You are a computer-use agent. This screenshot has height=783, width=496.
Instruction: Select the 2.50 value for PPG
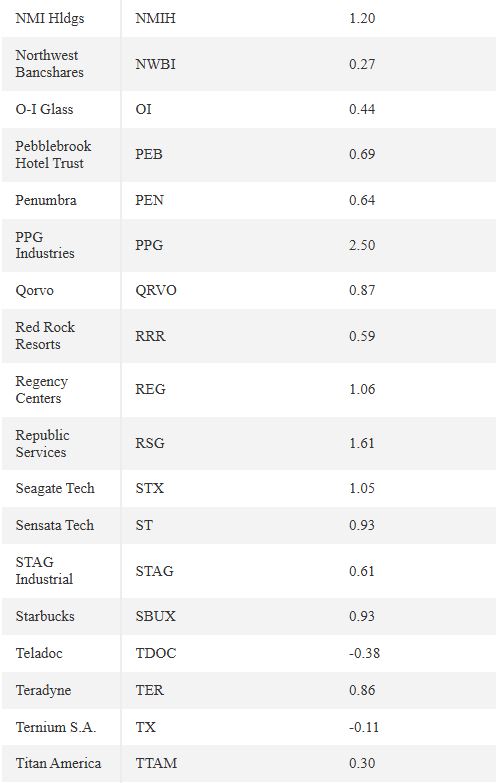click(x=362, y=245)
